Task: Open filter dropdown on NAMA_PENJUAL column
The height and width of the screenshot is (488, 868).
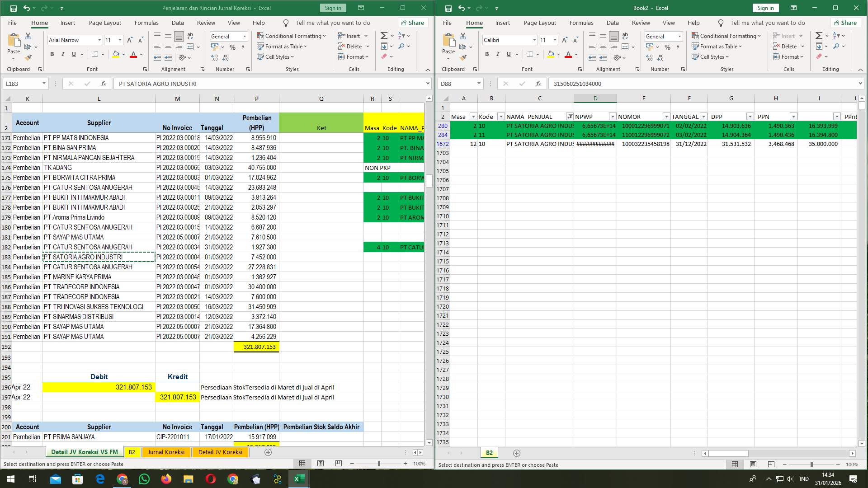Action: (570, 117)
